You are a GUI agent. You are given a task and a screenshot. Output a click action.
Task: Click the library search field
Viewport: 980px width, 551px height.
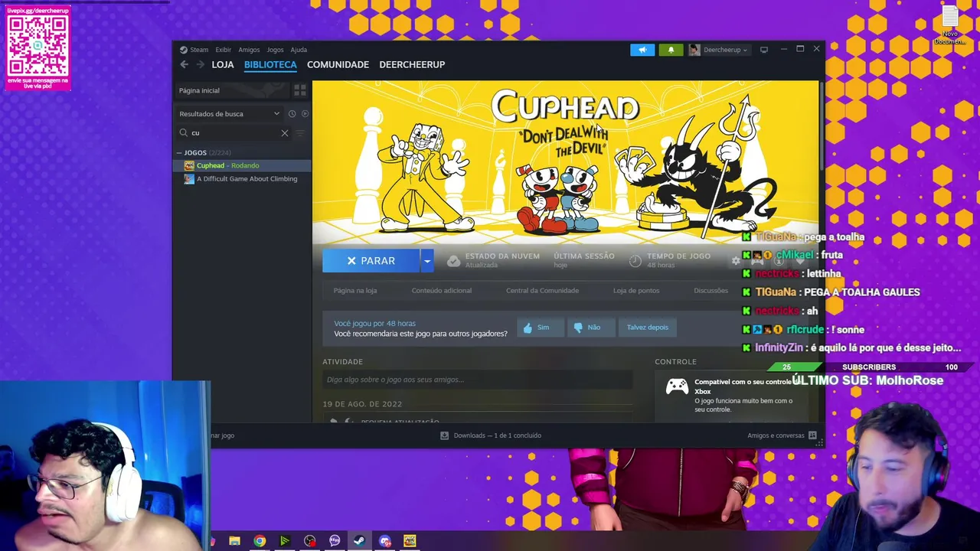point(234,133)
